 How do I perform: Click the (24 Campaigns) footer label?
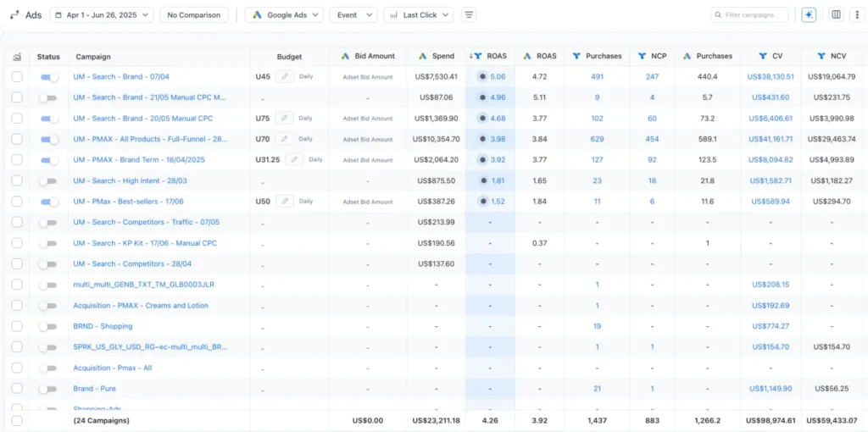click(102, 420)
